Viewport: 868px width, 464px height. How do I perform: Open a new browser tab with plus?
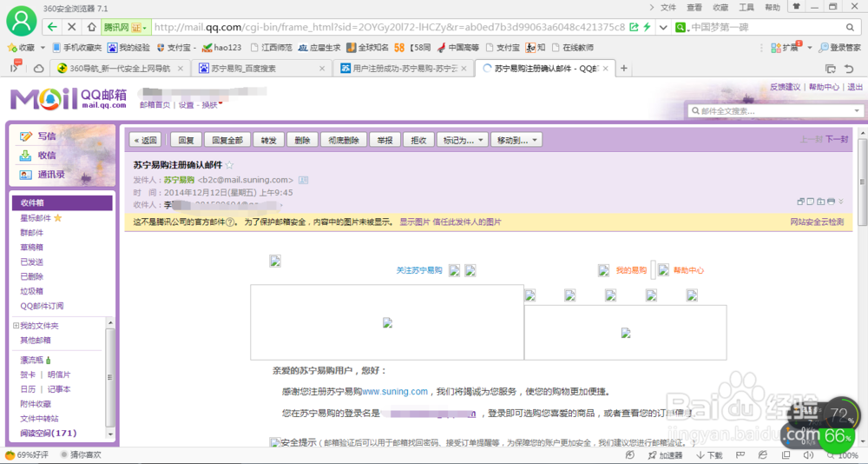(624, 68)
